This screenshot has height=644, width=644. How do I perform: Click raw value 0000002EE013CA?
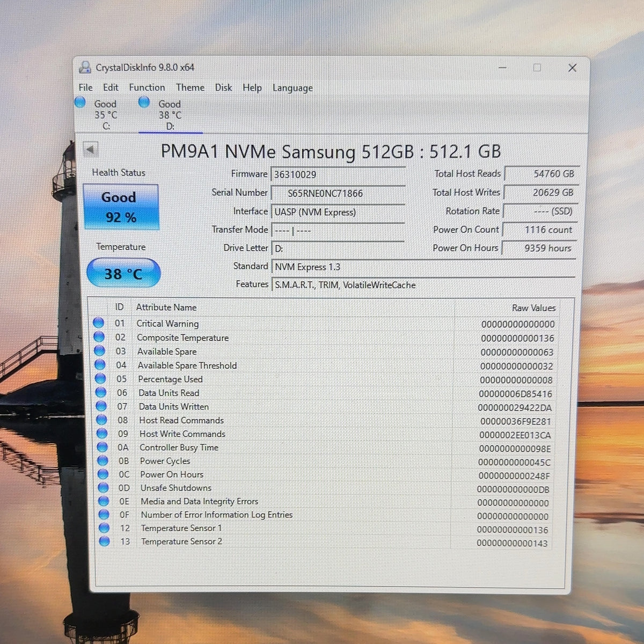[515, 435]
